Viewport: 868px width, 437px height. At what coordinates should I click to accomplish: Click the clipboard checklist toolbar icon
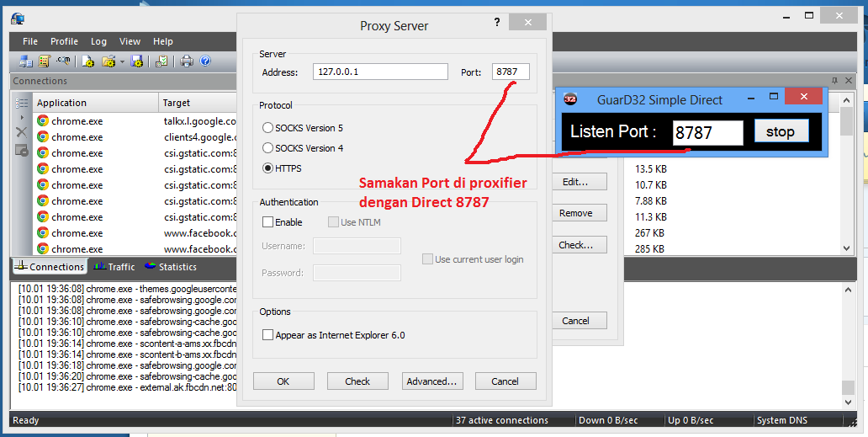[161, 61]
